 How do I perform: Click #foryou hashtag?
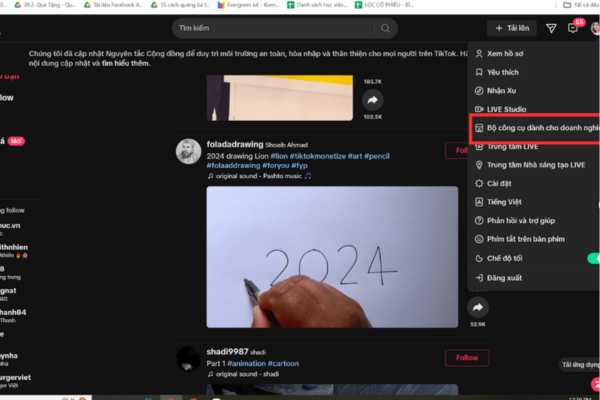point(276,165)
